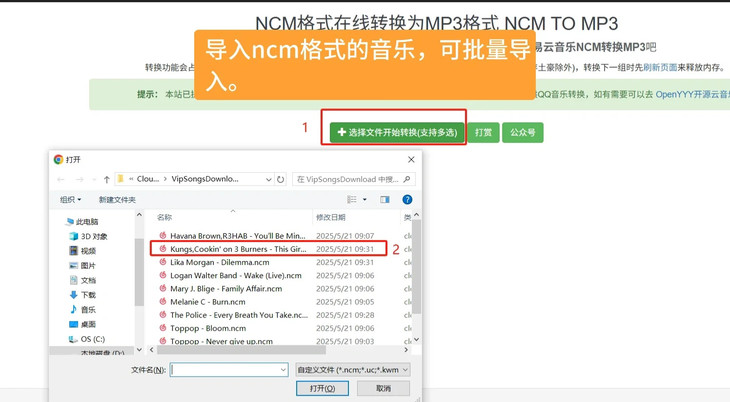Go up one folder level
The image size is (730, 402).
[107, 179]
